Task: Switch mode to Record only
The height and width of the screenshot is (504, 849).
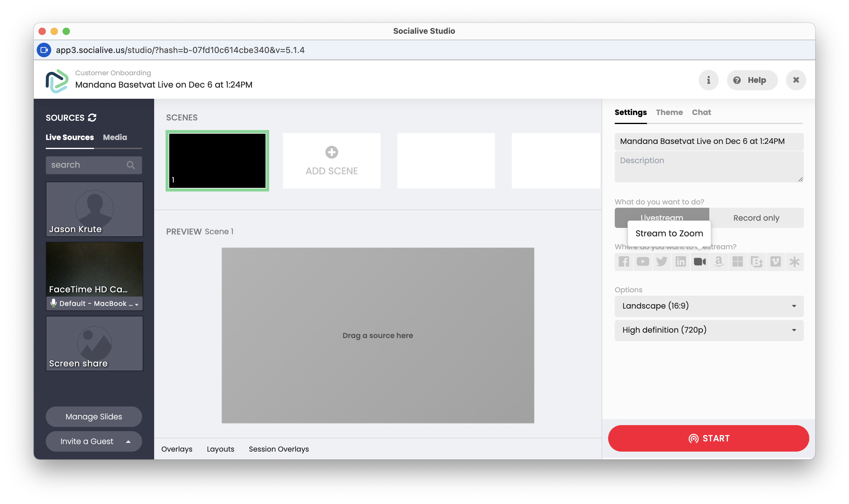Action: [x=756, y=218]
